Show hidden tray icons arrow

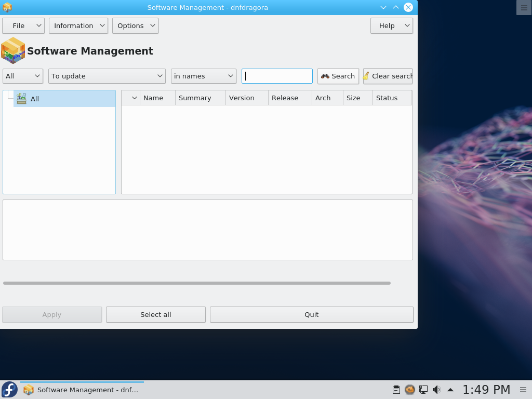point(450,390)
